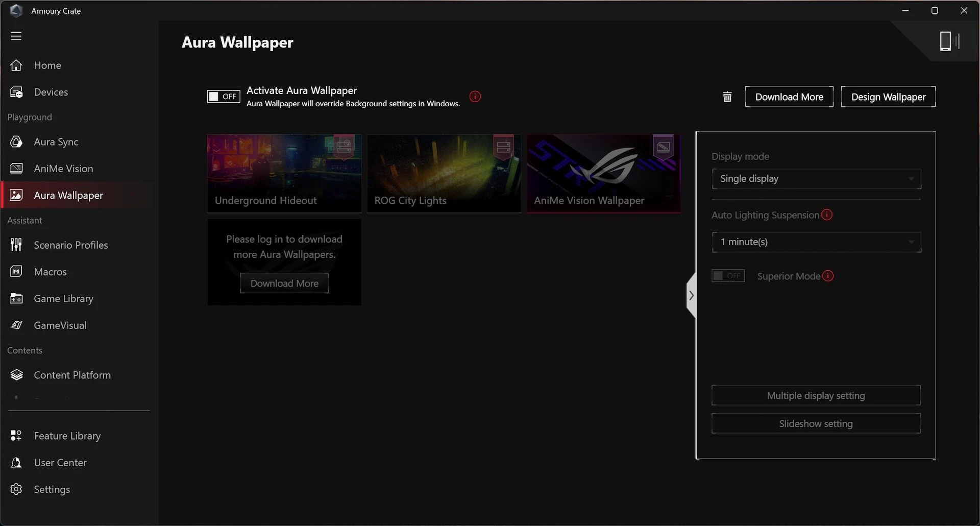Click the Aura Wallpaper picture icon
The image size is (980, 526).
click(16, 195)
